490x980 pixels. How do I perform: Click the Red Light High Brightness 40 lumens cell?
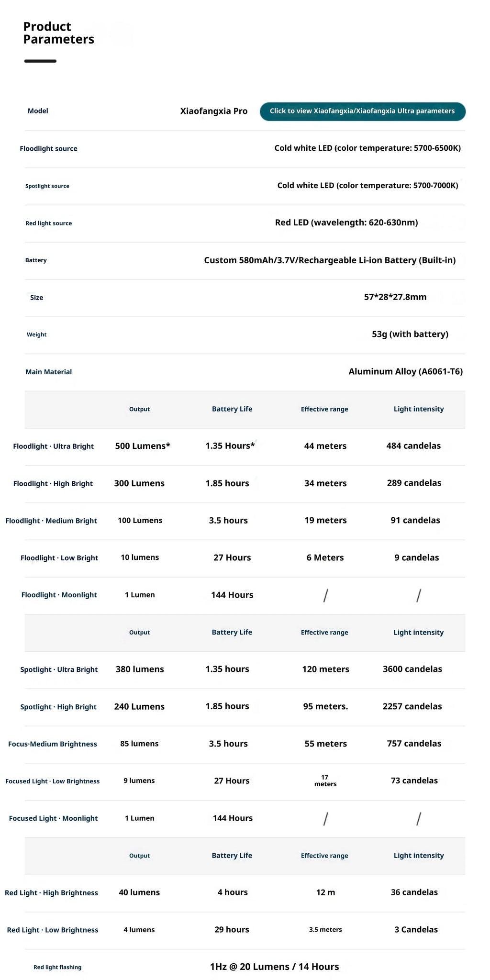(x=139, y=892)
